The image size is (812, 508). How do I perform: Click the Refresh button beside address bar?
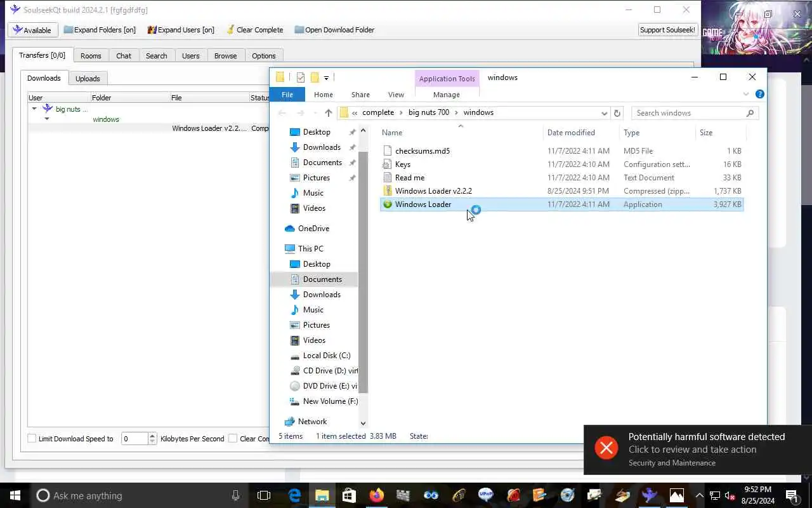(617, 113)
